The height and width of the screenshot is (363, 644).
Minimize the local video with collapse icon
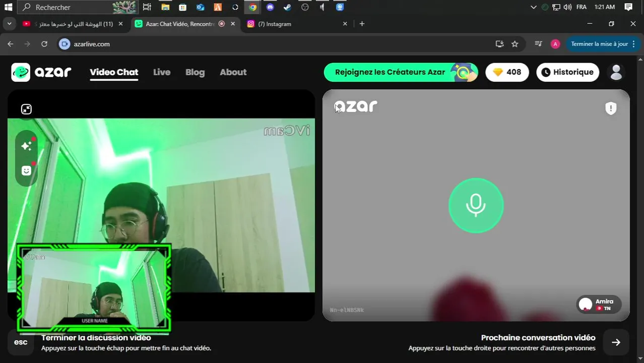coord(26,109)
